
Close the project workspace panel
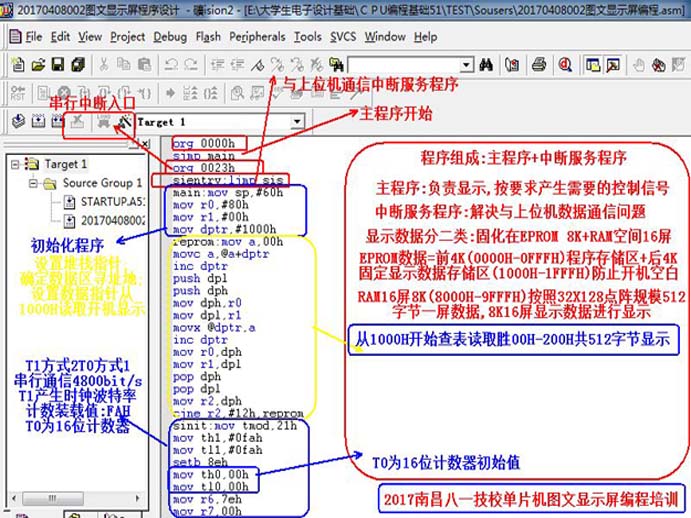point(145,144)
